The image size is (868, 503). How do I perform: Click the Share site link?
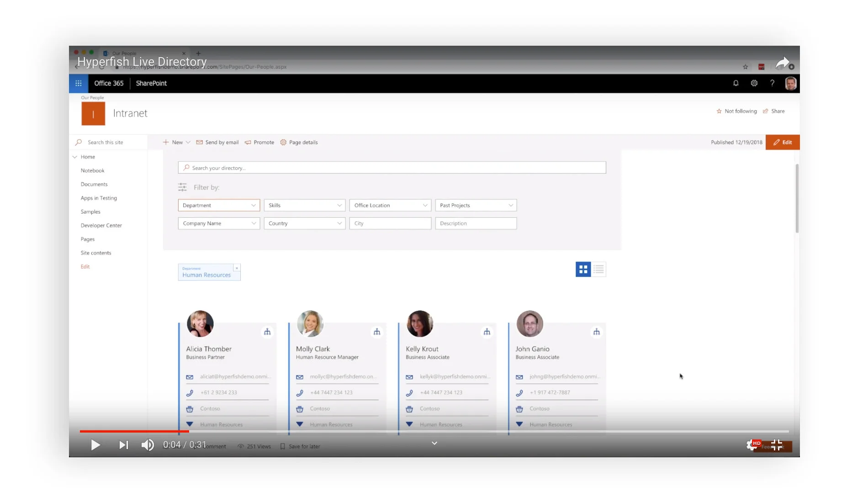click(x=773, y=111)
